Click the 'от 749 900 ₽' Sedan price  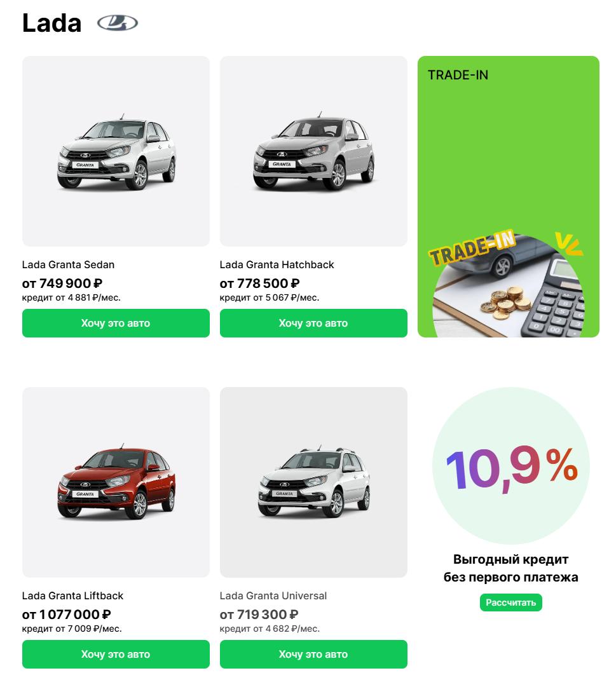[62, 283]
